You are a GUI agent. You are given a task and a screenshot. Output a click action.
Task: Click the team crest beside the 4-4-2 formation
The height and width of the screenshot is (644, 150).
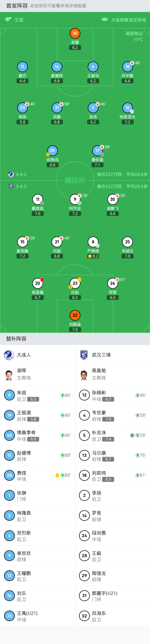[11, 174]
